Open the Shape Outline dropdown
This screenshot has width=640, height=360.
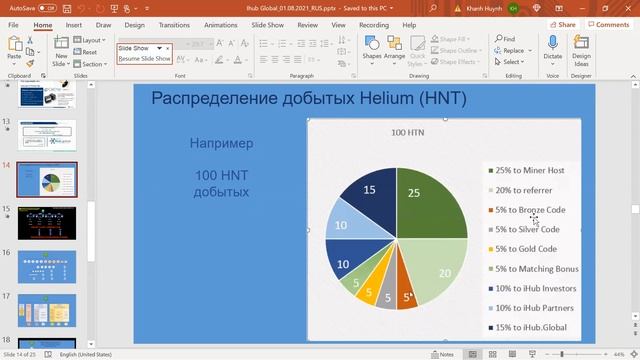pyautogui.click(x=456, y=51)
